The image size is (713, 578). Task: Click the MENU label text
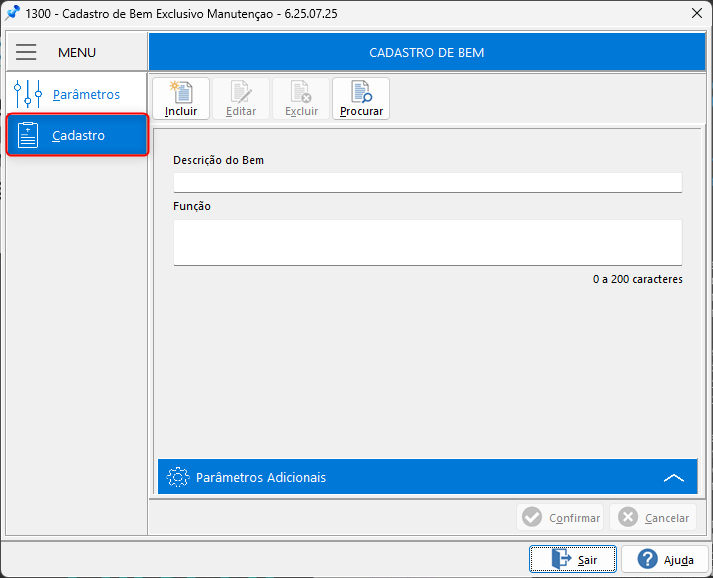[x=77, y=52]
